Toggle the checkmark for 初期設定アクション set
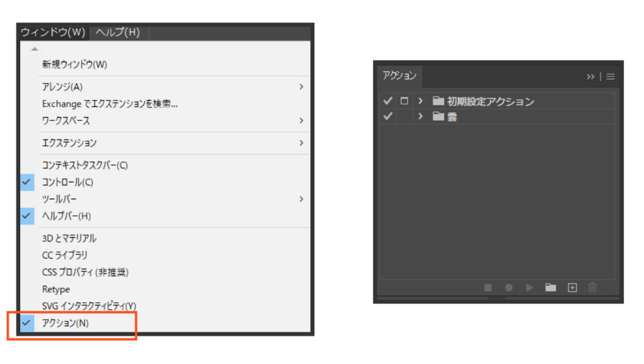 pos(387,101)
